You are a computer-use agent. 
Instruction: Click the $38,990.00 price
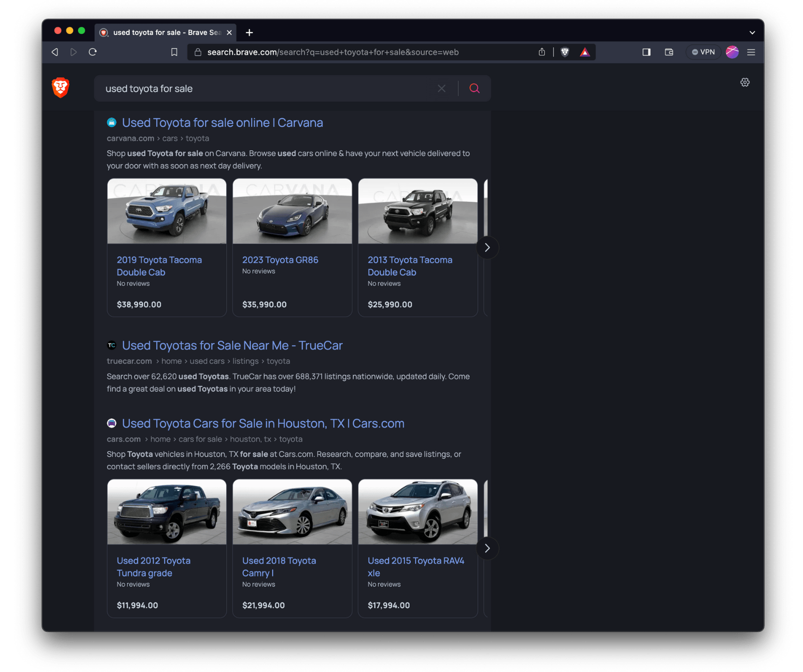coord(139,304)
